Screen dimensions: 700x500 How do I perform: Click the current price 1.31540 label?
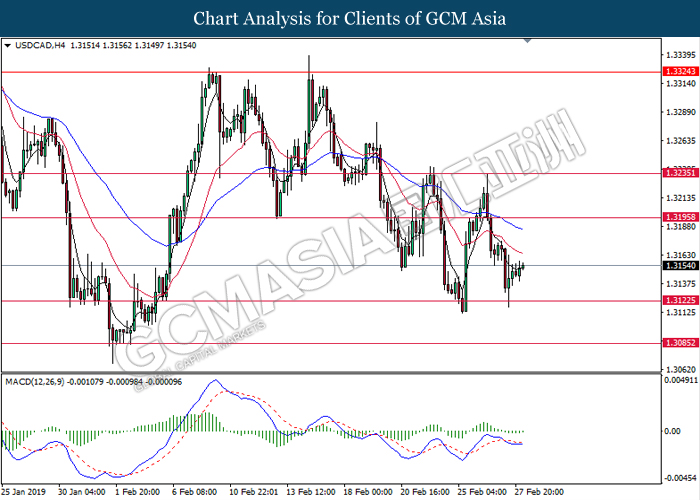(680, 266)
